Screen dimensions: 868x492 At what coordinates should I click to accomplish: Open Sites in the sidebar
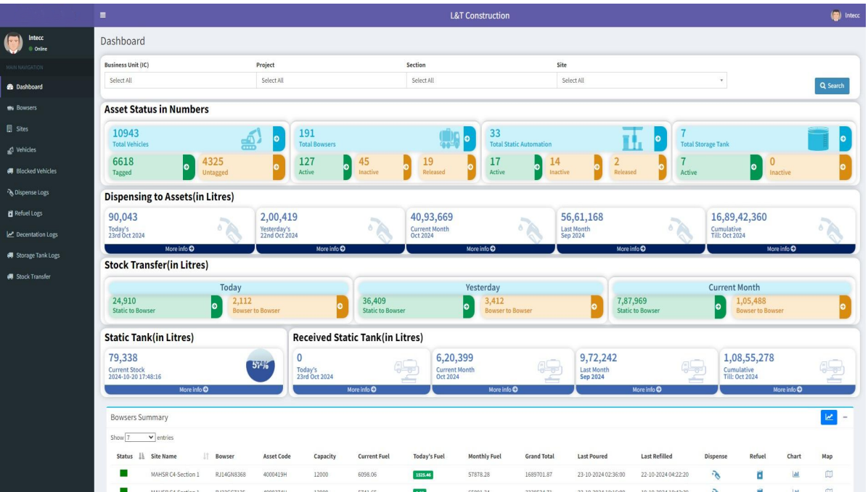point(47,129)
